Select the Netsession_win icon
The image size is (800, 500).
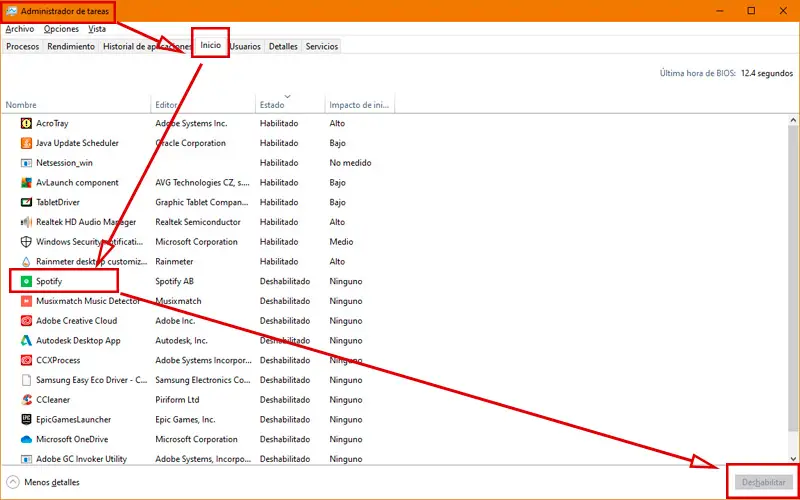pos(26,163)
